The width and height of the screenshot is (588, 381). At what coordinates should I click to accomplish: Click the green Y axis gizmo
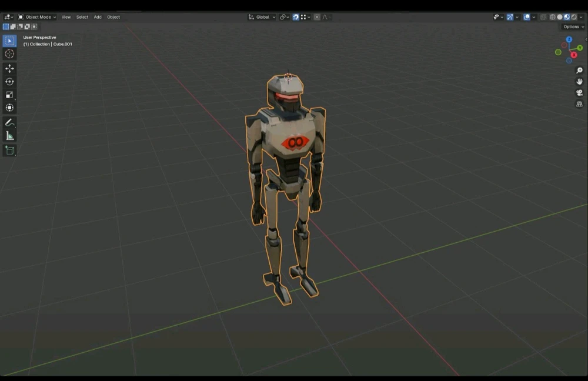(580, 48)
